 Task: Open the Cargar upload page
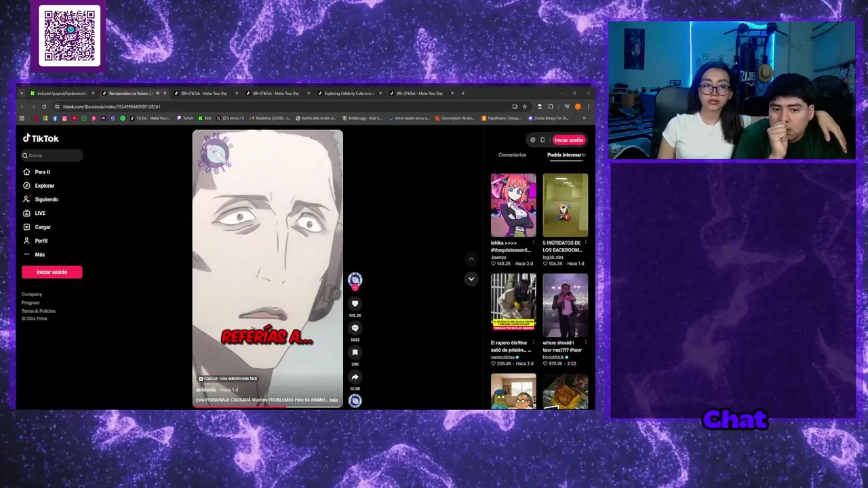click(x=37, y=227)
